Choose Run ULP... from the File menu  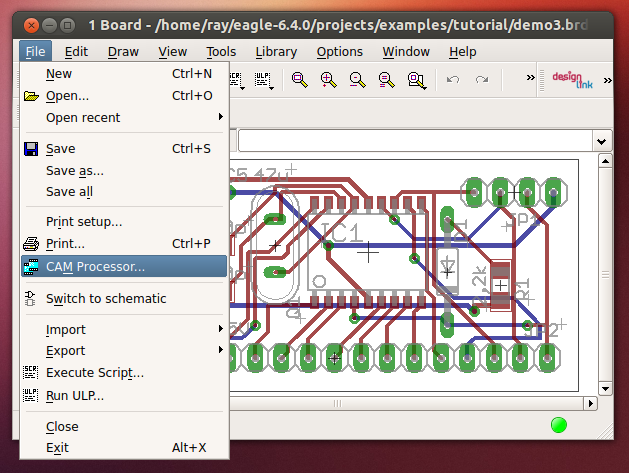[x=124, y=396]
